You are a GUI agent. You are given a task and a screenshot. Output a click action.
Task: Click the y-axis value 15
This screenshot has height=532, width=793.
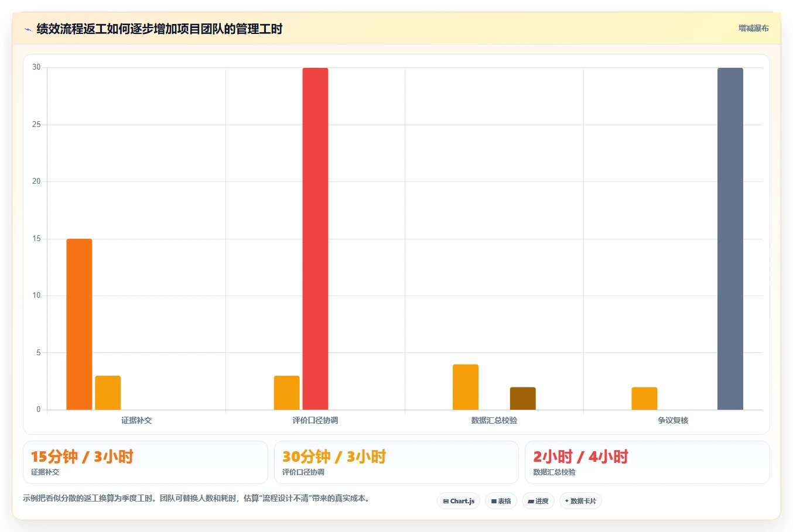[36, 239]
